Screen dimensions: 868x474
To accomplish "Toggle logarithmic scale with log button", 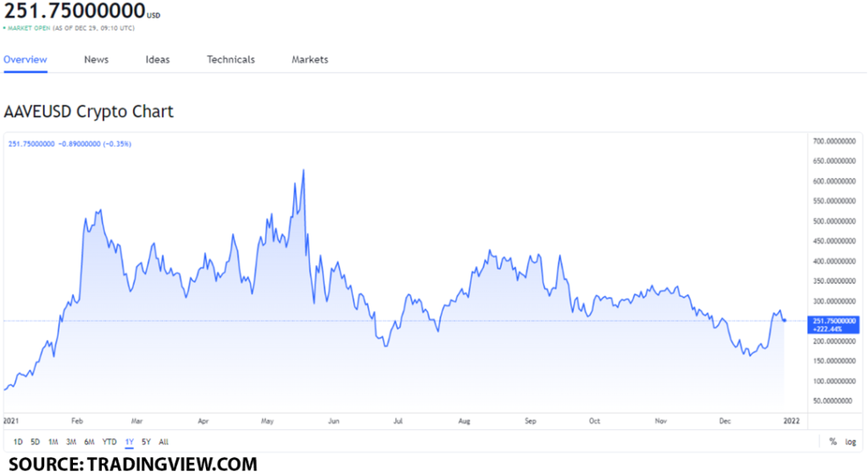I will pyautogui.click(x=851, y=442).
